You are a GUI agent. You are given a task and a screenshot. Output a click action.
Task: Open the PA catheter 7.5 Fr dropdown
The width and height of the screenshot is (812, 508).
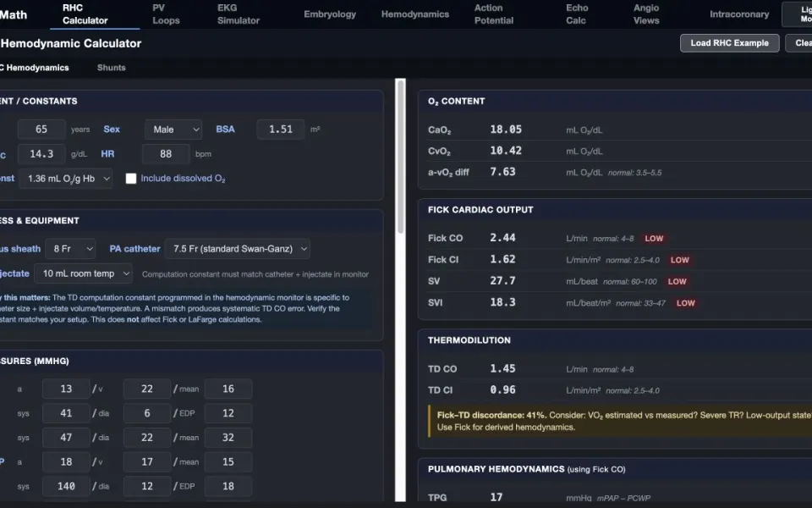(237, 249)
